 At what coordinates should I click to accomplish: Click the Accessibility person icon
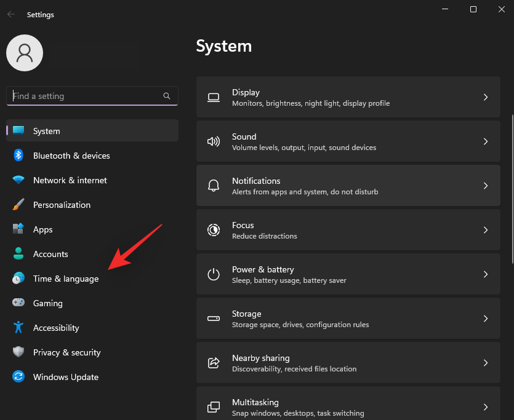(x=18, y=328)
